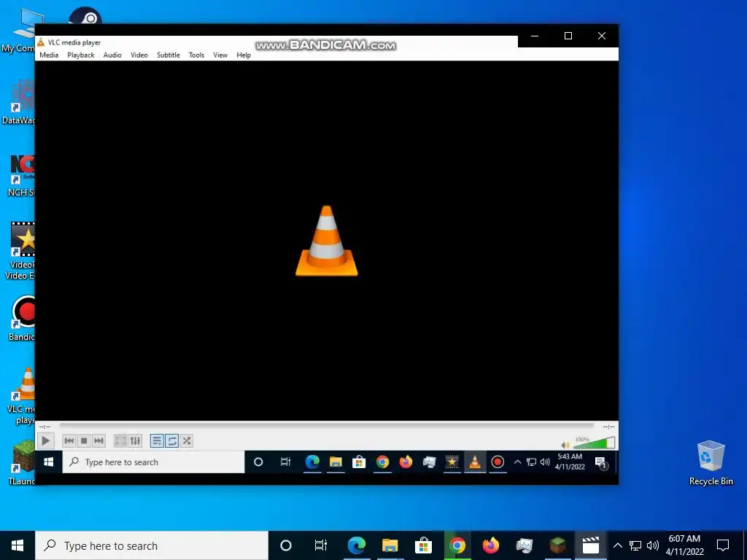
Task: Click Start button in recorded inner taskbar
Action: pyautogui.click(x=49, y=462)
